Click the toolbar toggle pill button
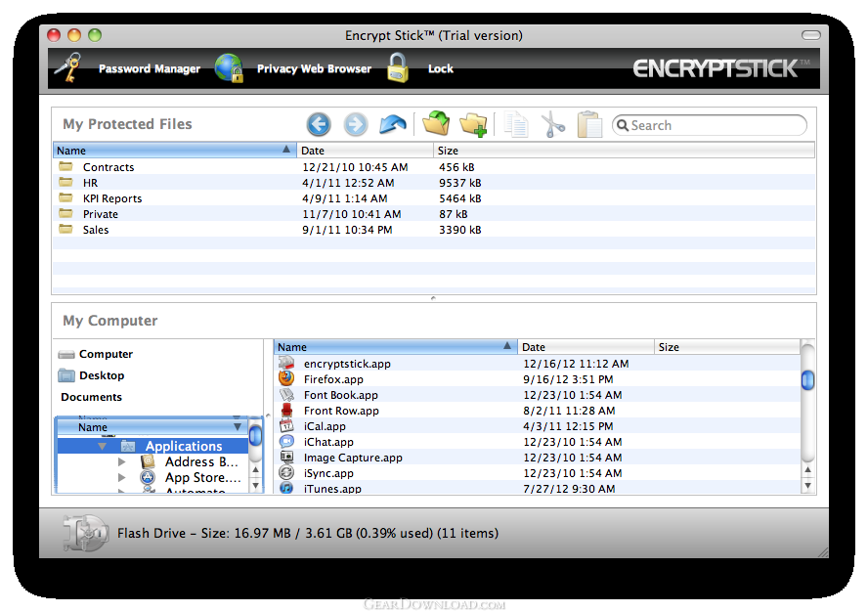Viewport: 868px width, 612px height. (811, 35)
